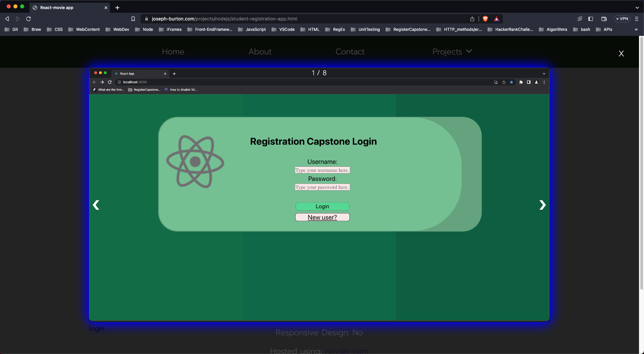Open the WebContent bookmarks folder
The image size is (644, 354).
[84, 30]
